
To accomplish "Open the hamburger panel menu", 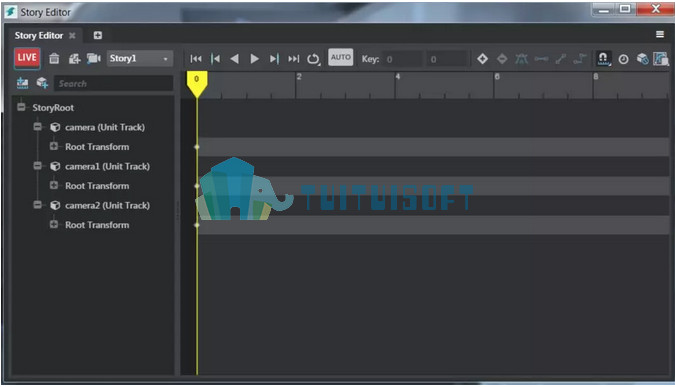I will tap(660, 34).
